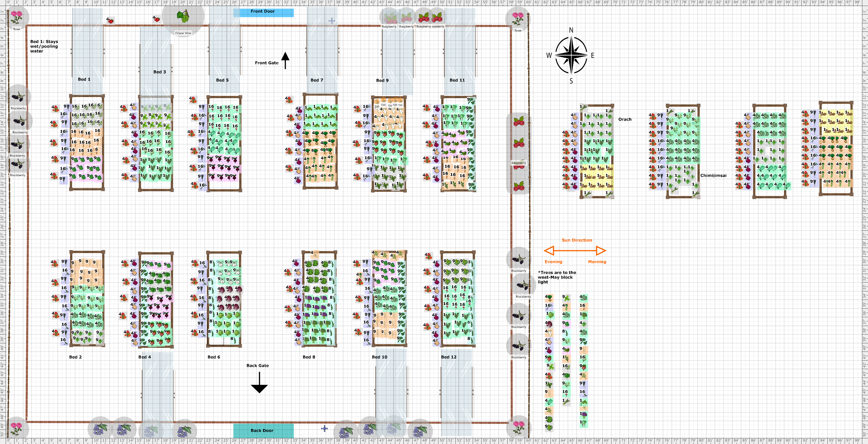The height and width of the screenshot is (444, 868).
Task: Select the Rose icon in bottom-right fence corner
Action: 519,427
